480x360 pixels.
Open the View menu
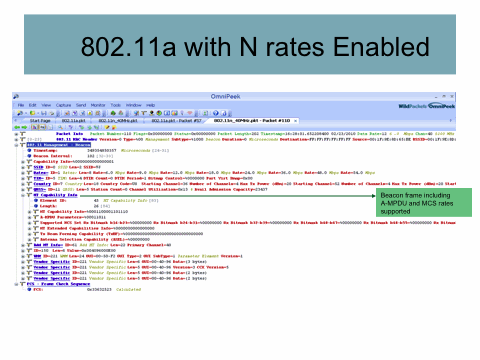pyautogui.click(x=46, y=105)
